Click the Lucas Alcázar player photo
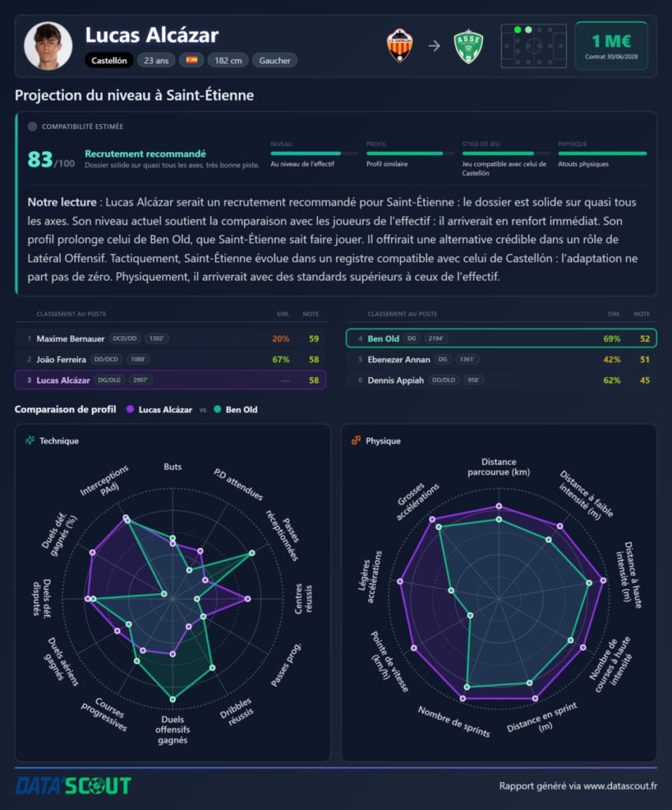Screen dimensions: 672x810 coord(48,46)
